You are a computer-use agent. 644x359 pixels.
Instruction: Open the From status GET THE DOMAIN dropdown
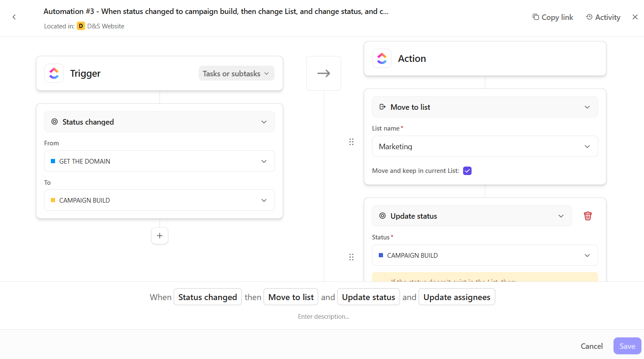(160, 161)
